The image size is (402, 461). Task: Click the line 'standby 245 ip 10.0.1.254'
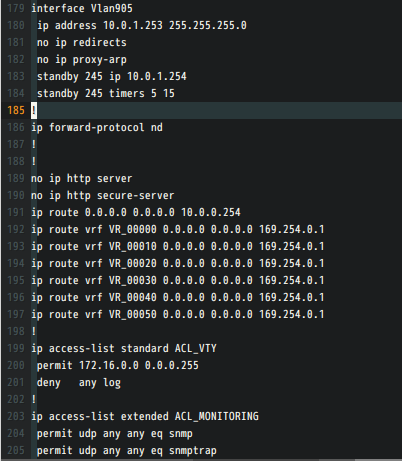point(112,76)
